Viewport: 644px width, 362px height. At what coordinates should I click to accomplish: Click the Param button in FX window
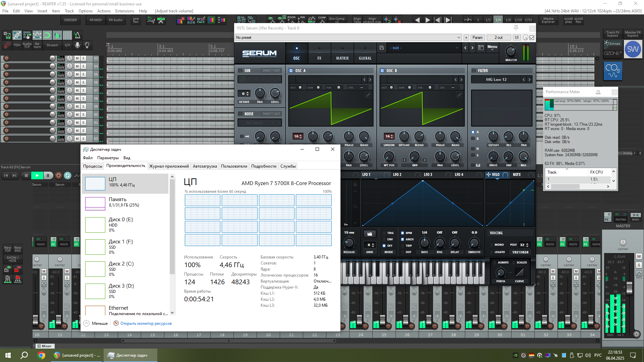(x=477, y=38)
